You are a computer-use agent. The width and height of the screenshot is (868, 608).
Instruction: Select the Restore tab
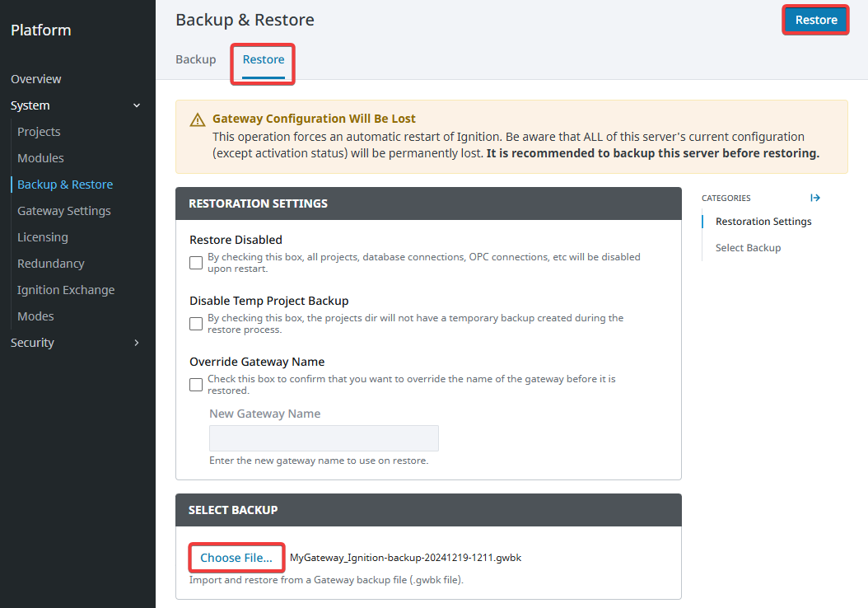click(263, 59)
